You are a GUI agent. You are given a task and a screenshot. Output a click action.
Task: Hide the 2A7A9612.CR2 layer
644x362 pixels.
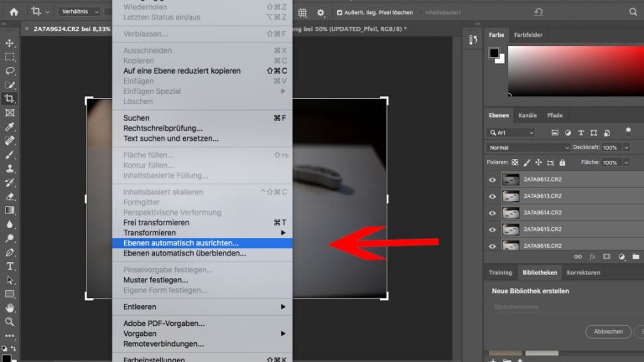click(492, 179)
